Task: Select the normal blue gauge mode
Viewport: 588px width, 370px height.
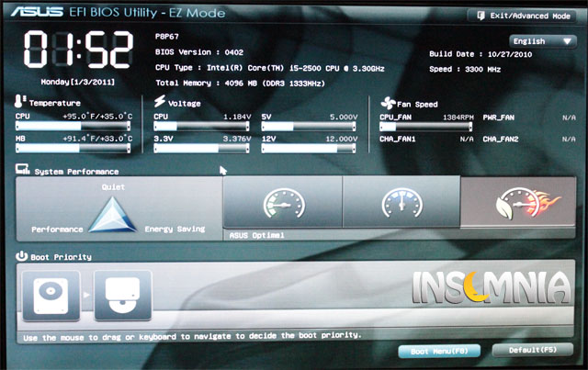Action: 401,202
